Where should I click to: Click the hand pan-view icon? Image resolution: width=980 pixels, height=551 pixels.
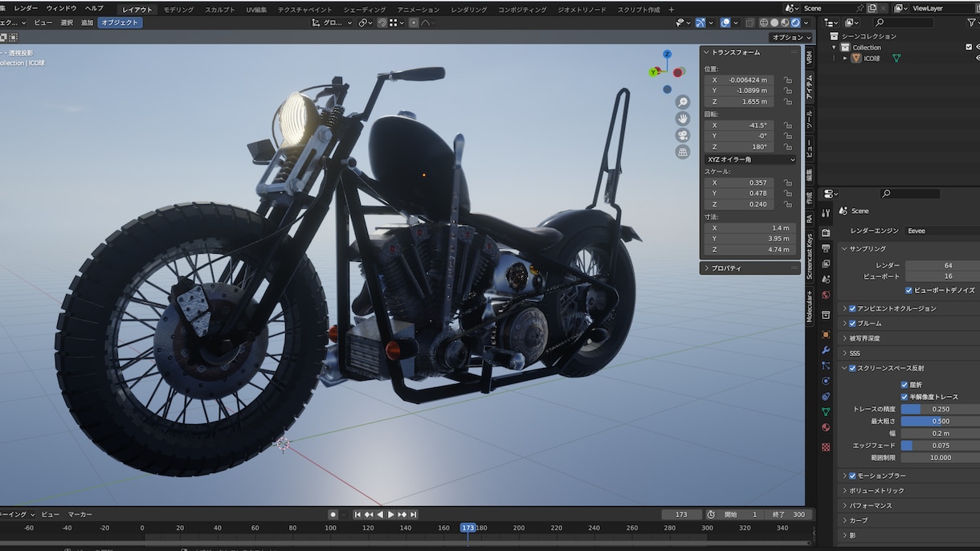pos(683,119)
